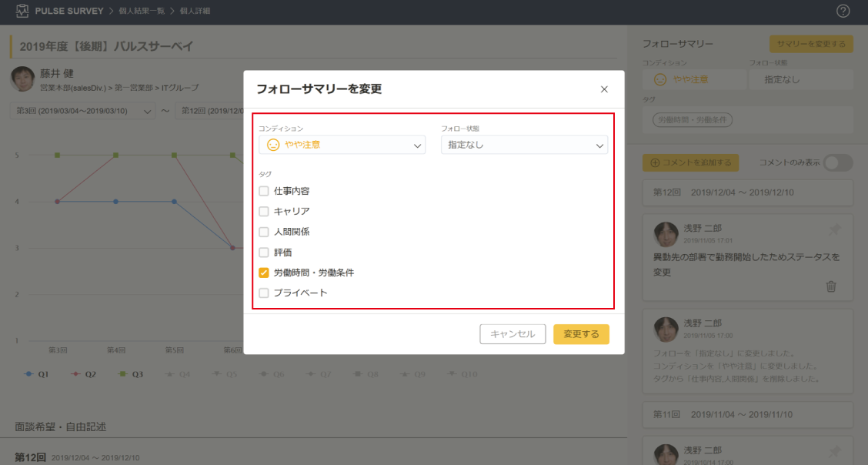The image size is (868, 465).
Task: Click the PULSE SURVEY logo icon
Action: point(22,11)
